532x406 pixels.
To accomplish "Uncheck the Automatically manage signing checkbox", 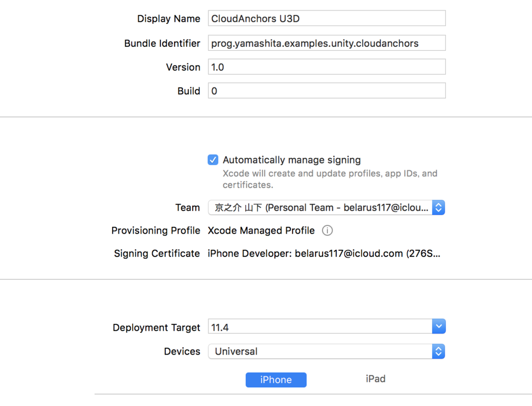I will (x=212, y=159).
